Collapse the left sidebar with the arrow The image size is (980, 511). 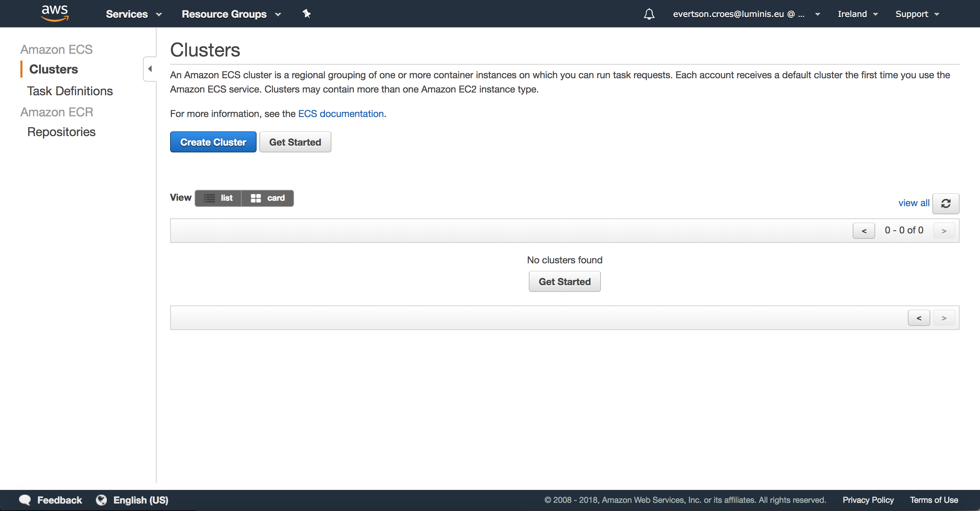click(150, 69)
